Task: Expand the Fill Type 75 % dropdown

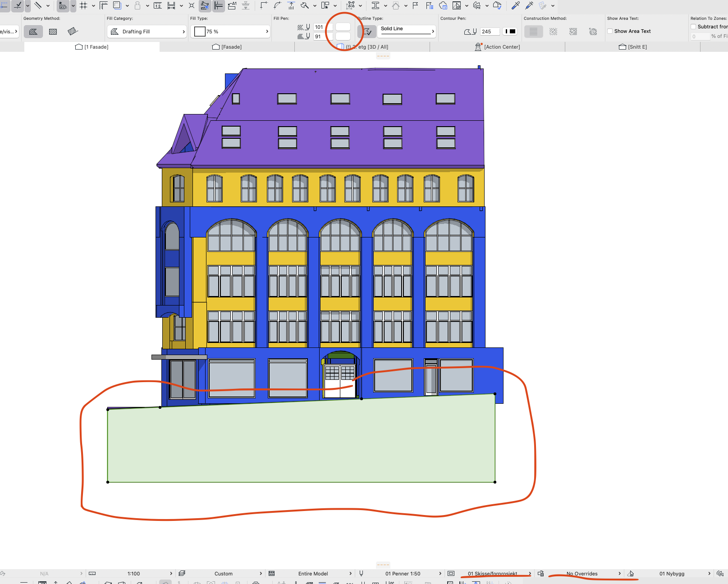Action: [230, 32]
